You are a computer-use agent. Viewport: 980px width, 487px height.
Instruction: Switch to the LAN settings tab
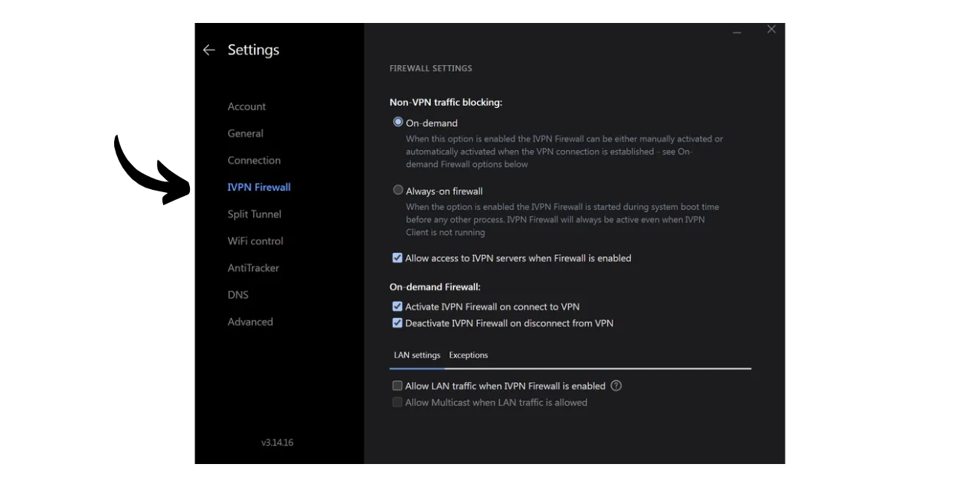pyautogui.click(x=417, y=355)
